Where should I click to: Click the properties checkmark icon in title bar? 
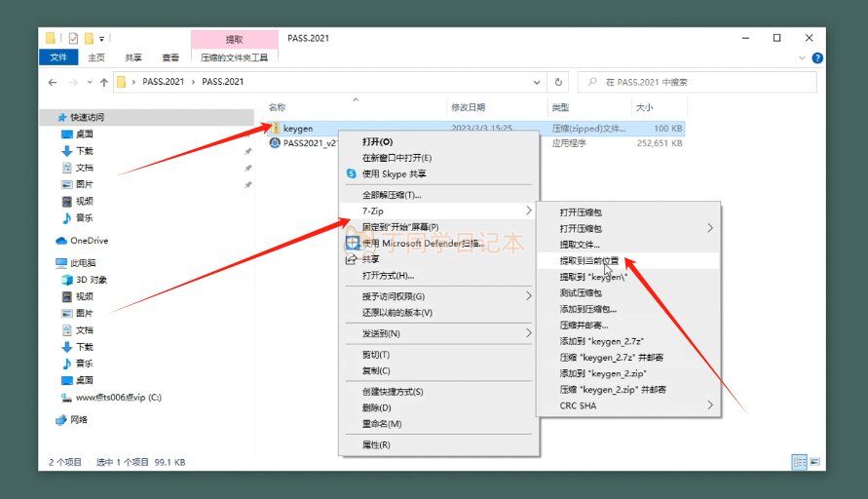pos(73,38)
